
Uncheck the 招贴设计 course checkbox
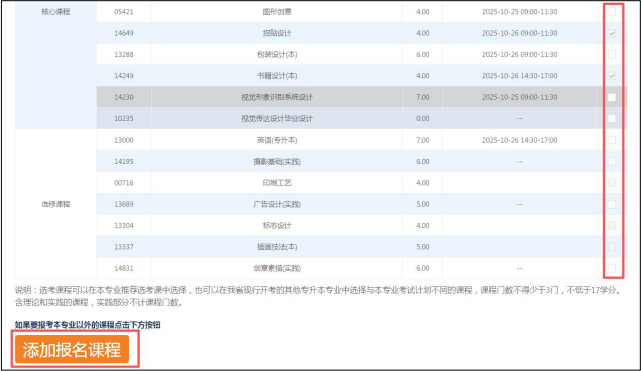[x=612, y=33]
